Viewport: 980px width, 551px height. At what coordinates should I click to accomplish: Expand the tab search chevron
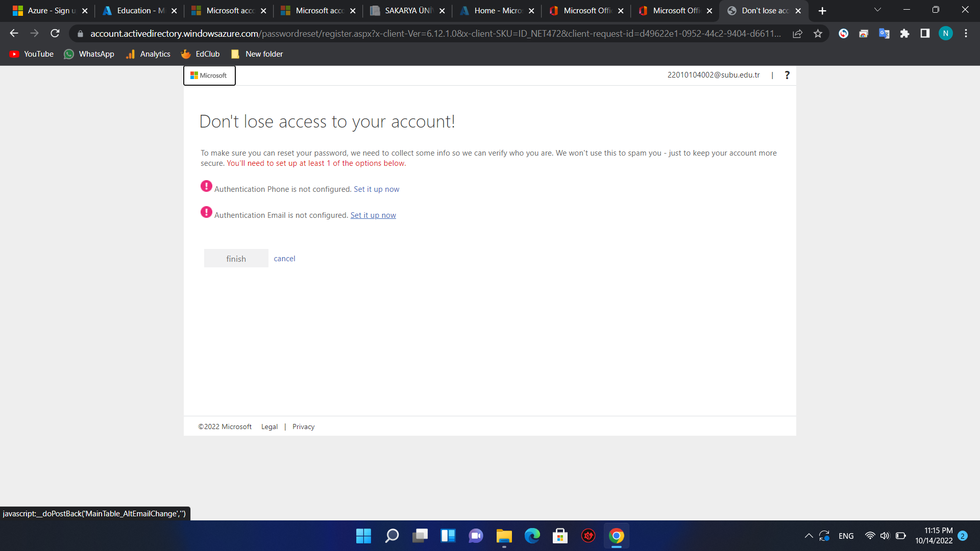[x=877, y=10]
